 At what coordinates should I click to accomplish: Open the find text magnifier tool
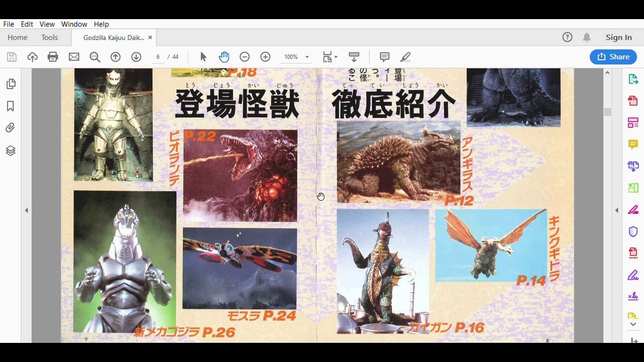point(95,57)
